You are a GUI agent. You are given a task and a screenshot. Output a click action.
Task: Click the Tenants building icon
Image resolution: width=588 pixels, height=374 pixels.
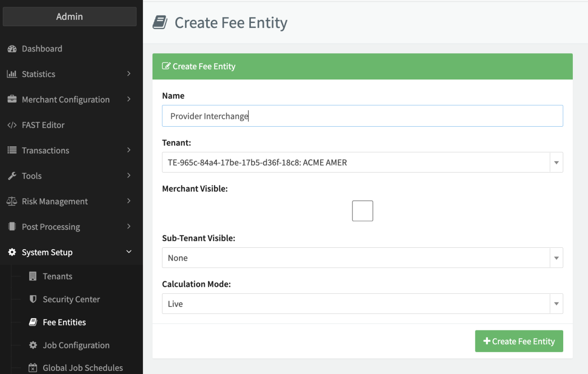33,276
